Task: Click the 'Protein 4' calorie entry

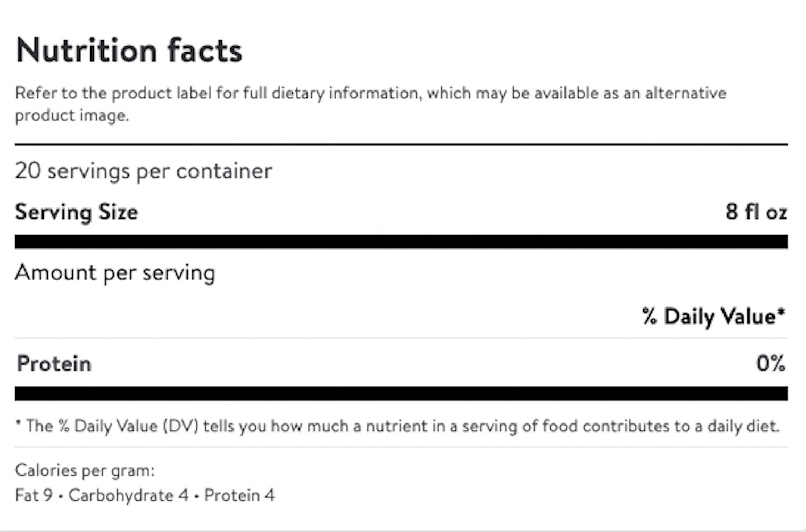Action: 239,495
